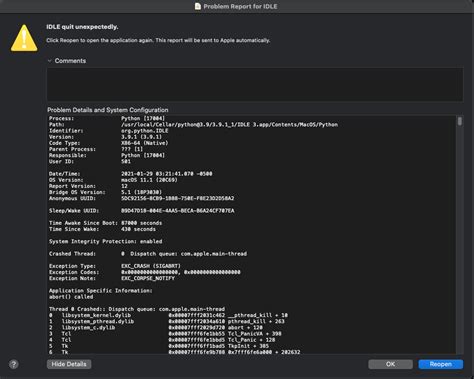Image resolution: width=474 pixels, height=379 pixels.
Task: Click the "abort() called" line
Action: pyautogui.click(x=71, y=297)
